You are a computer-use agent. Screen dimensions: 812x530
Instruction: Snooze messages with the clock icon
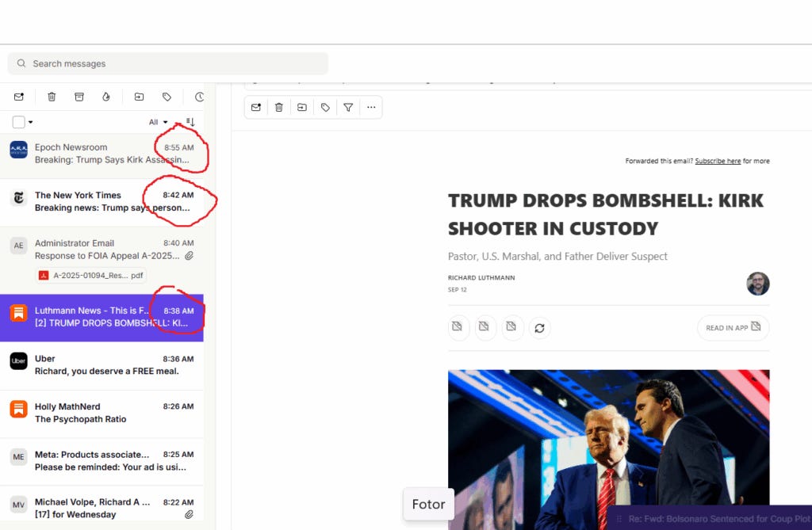(x=199, y=96)
